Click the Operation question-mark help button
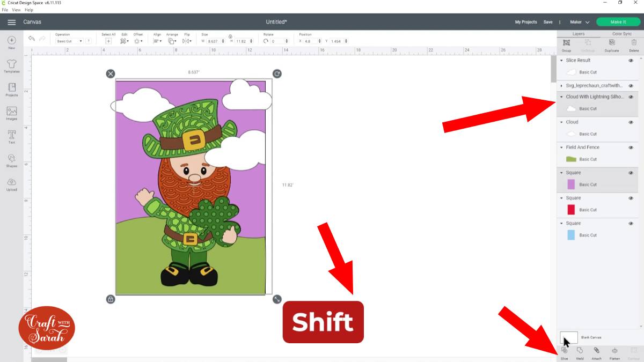 pyautogui.click(x=89, y=41)
